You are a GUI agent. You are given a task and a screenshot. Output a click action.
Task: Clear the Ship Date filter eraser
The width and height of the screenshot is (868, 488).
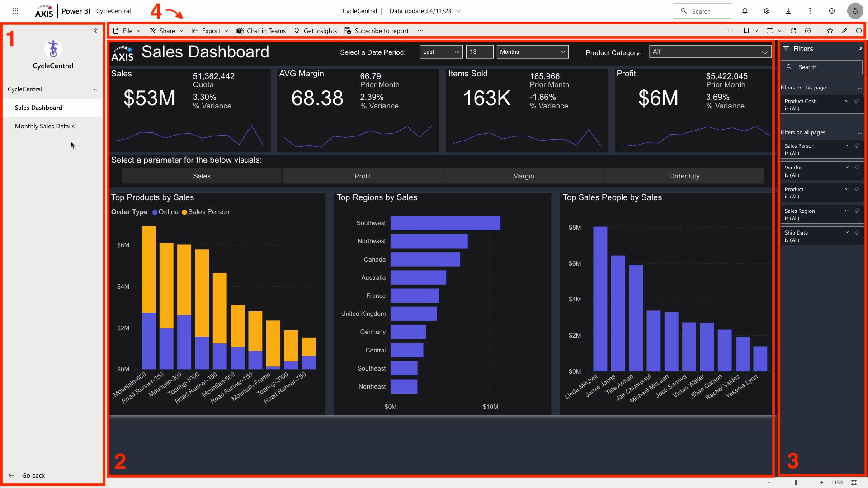857,233
